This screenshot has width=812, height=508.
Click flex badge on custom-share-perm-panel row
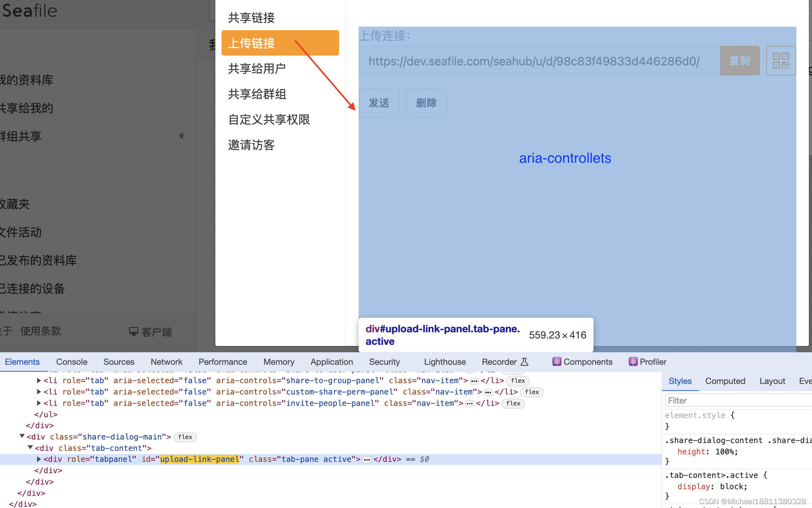(532, 392)
